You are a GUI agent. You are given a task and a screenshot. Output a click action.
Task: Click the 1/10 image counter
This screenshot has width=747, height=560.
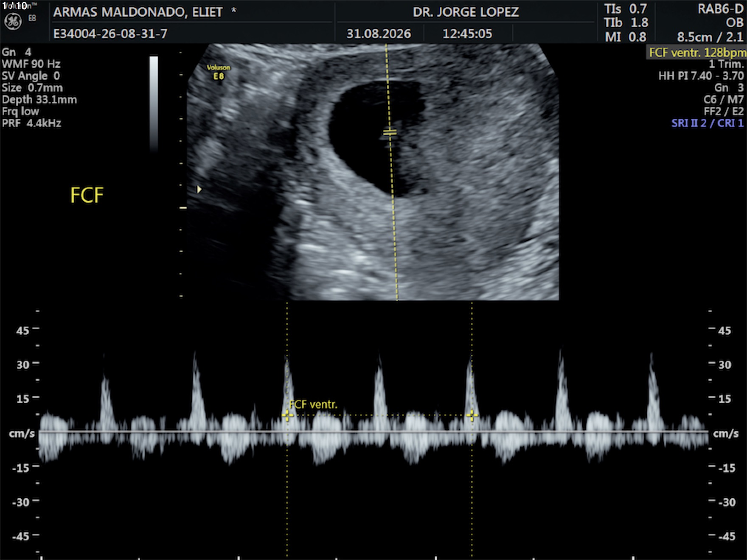[x=15, y=6]
